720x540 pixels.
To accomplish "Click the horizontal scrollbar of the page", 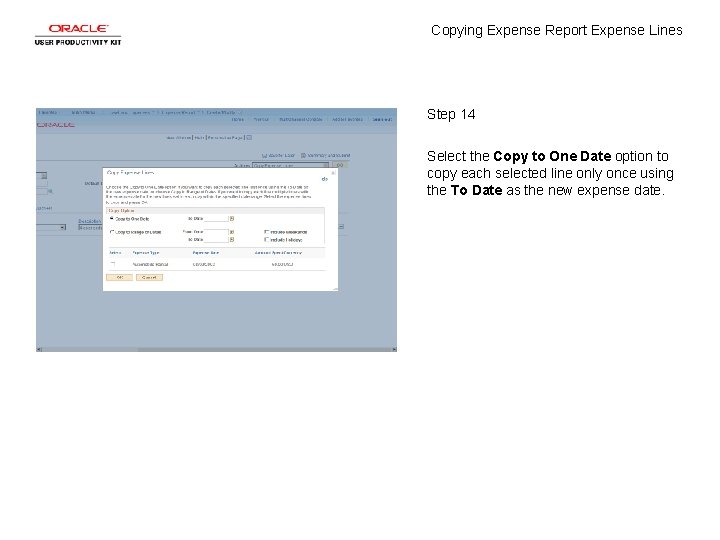I will coord(216,349).
